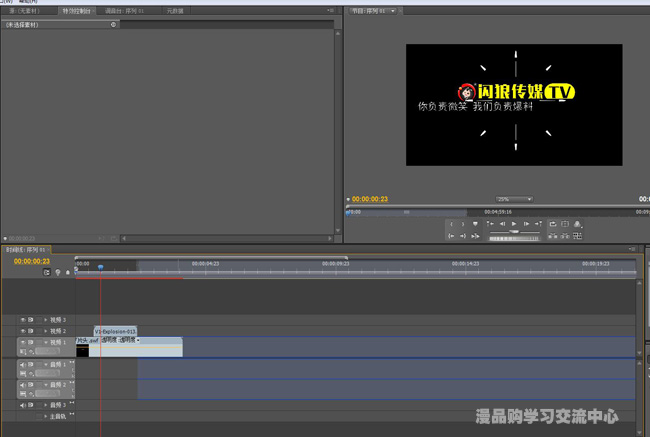Open the timeline panel menu
The width and height of the screenshot is (650, 437).
click(632, 249)
